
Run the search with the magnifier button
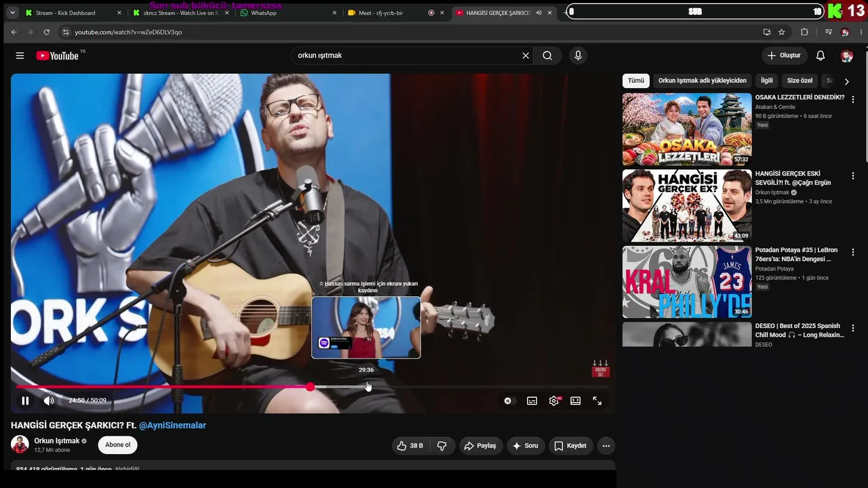point(547,56)
